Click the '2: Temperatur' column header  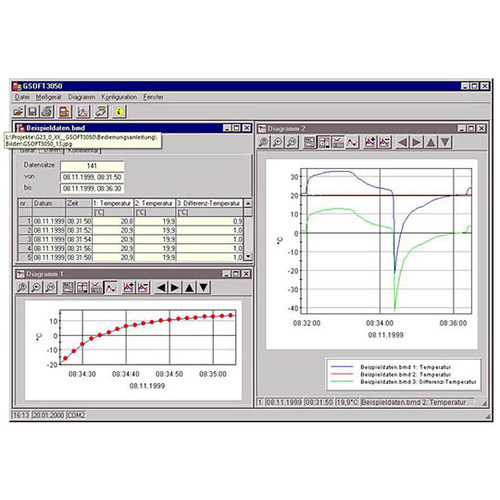click(x=155, y=203)
